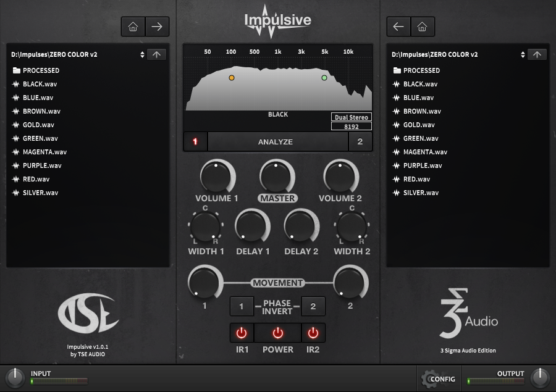Click the VOLUME 2 knob
The image size is (556, 392).
pos(340,176)
